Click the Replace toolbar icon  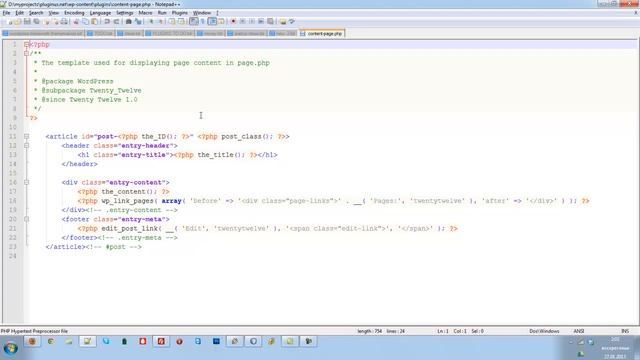click(138, 21)
